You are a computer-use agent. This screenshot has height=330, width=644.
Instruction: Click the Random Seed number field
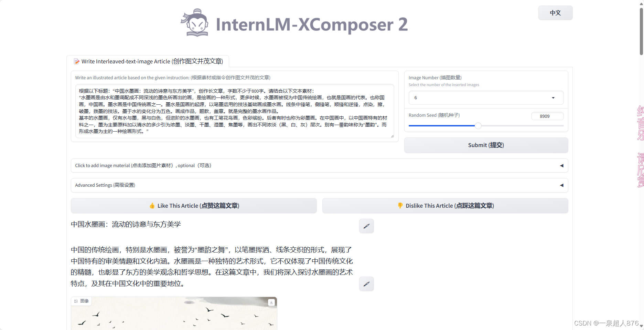coord(547,116)
